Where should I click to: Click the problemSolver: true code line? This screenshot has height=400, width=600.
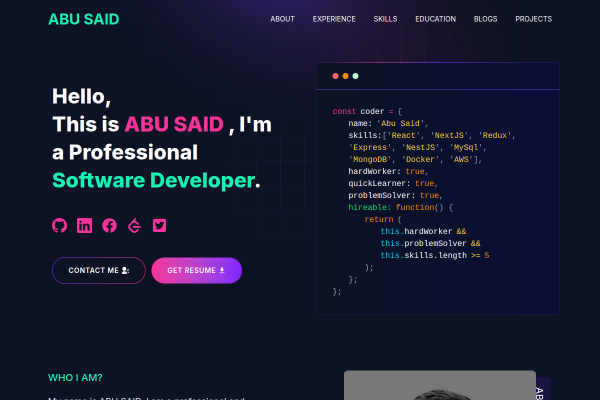395,195
